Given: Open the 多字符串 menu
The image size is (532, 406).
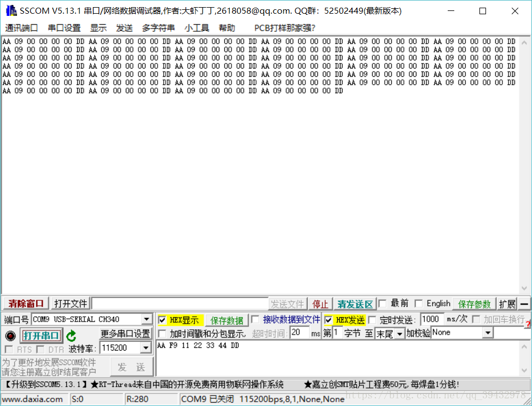Looking at the screenshot, I should [x=158, y=28].
